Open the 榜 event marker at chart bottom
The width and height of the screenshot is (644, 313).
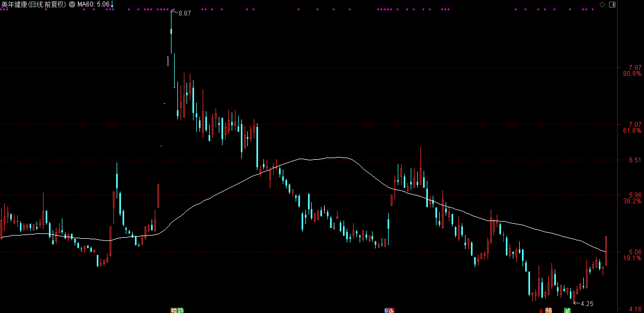coord(174,310)
